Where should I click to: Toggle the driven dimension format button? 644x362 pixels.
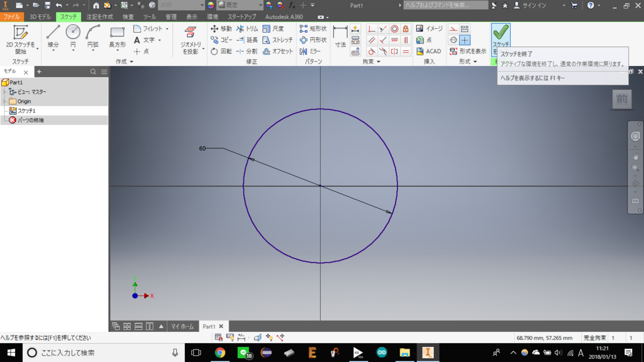[465, 29]
